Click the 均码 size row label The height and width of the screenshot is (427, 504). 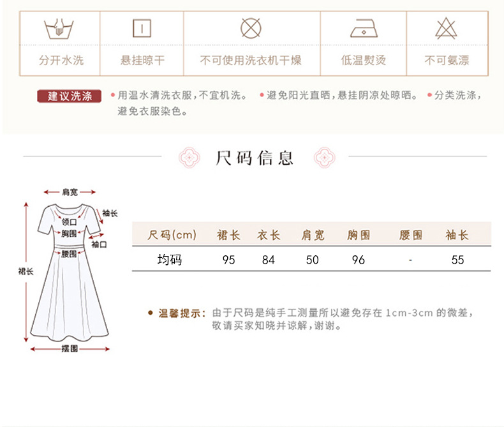click(170, 260)
